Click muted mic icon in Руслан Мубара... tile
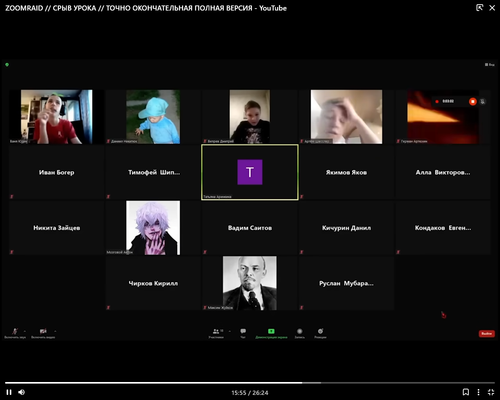500x400 pixels. (x=302, y=307)
